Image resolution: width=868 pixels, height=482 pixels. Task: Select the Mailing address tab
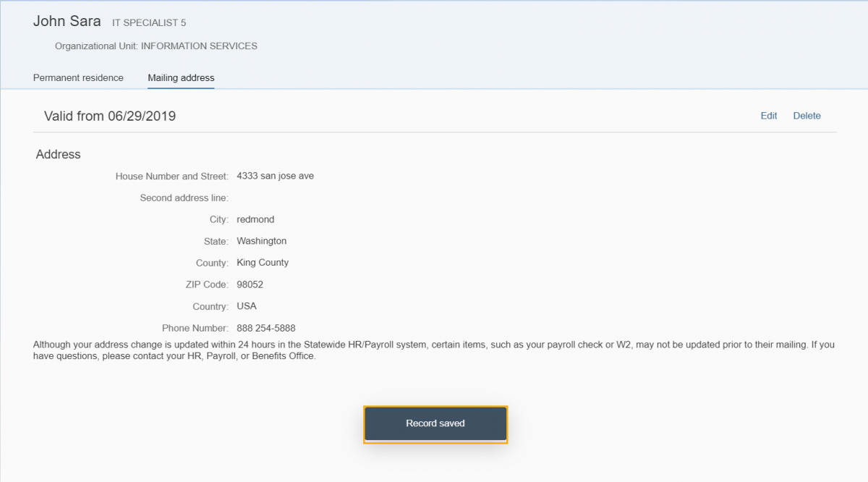[x=181, y=77]
